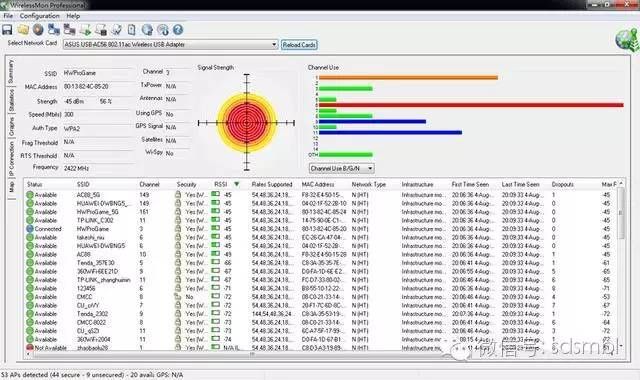
Task: Switch to the Statistics side tab
Action: click(x=11, y=100)
